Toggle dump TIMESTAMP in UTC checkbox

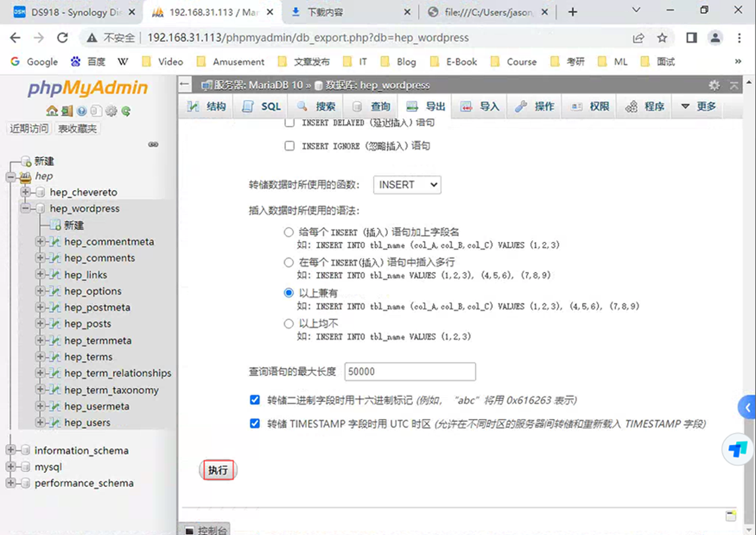tap(254, 424)
